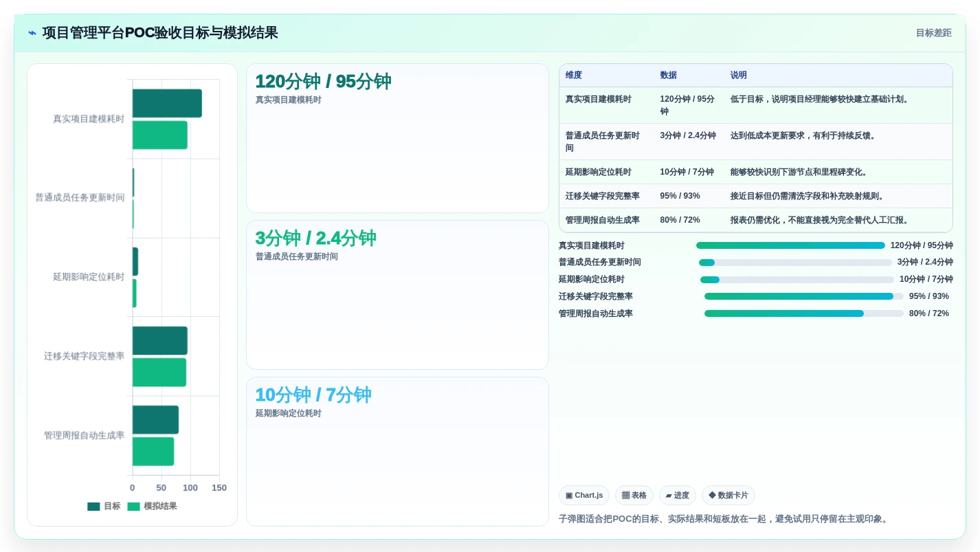Click chart axis label 管理周报自动生成率

tap(85, 435)
